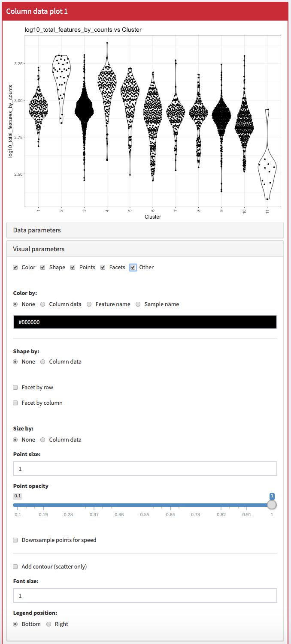This screenshot has height=644, width=291.
Task: Uncheck the Other visual option checkbox
Action: (x=133, y=268)
